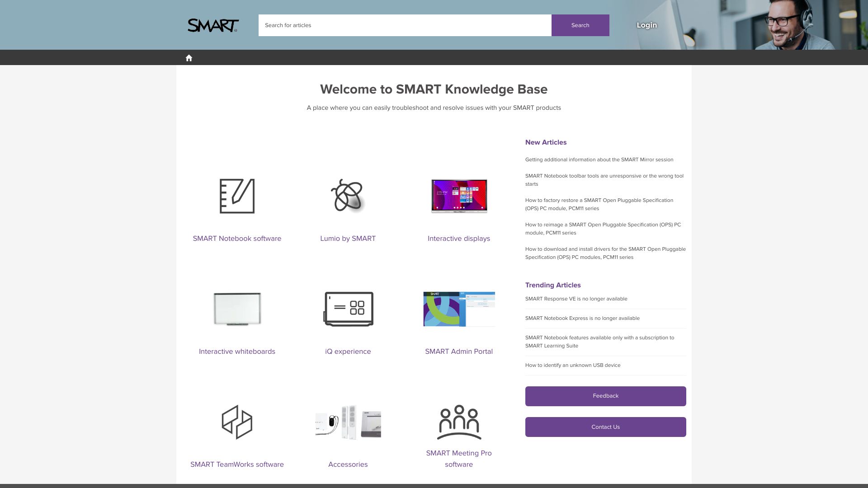This screenshot has height=488, width=868.
Task: Open SMART Admin Portal text link
Action: [x=459, y=352]
